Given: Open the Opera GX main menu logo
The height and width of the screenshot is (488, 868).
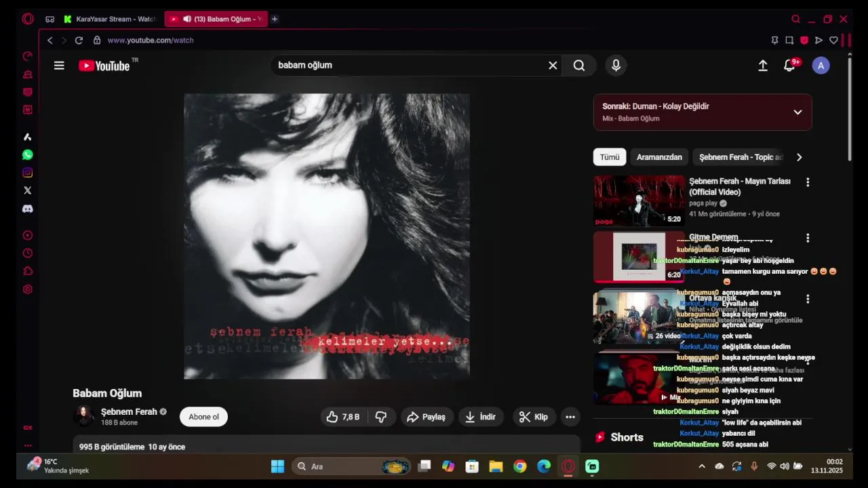Looking at the screenshot, I should point(28,19).
